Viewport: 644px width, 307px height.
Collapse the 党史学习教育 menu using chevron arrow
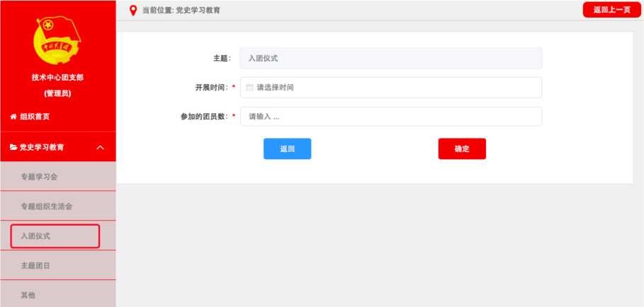(x=100, y=147)
